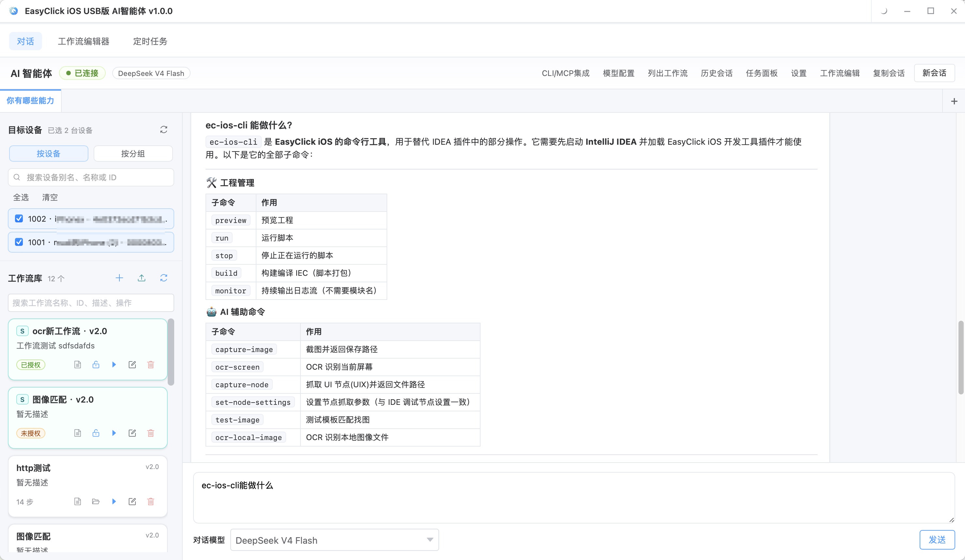
Task: Uncheck device 1002 checkbox
Action: click(x=19, y=218)
